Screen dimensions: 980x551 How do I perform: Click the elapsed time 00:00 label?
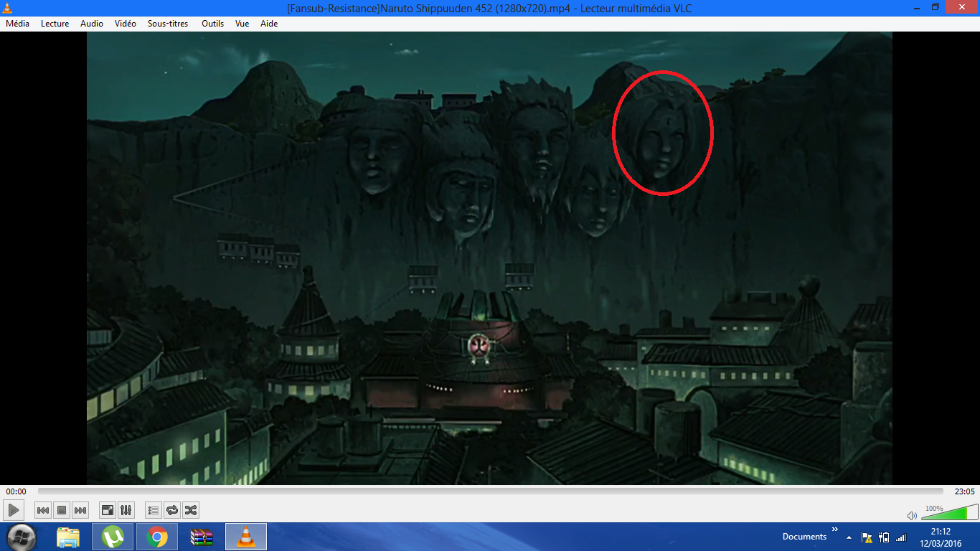click(x=16, y=491)
